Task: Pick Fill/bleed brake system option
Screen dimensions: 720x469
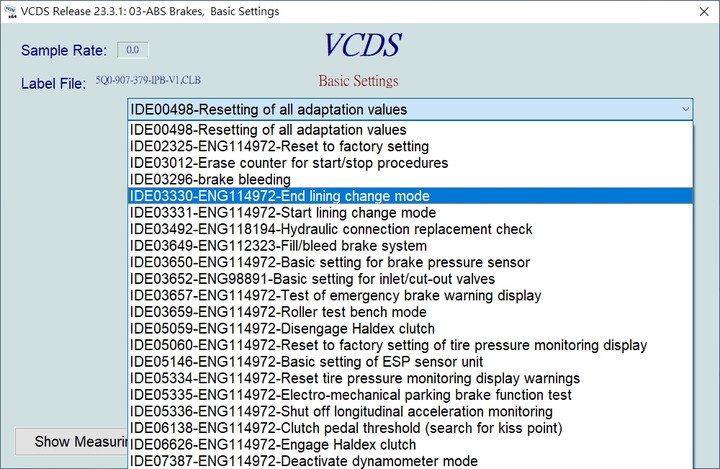Action: (410, 246)
